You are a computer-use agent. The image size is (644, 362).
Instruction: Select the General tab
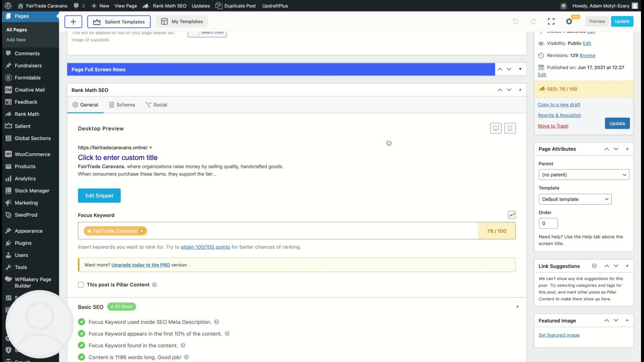coord(85,105)
